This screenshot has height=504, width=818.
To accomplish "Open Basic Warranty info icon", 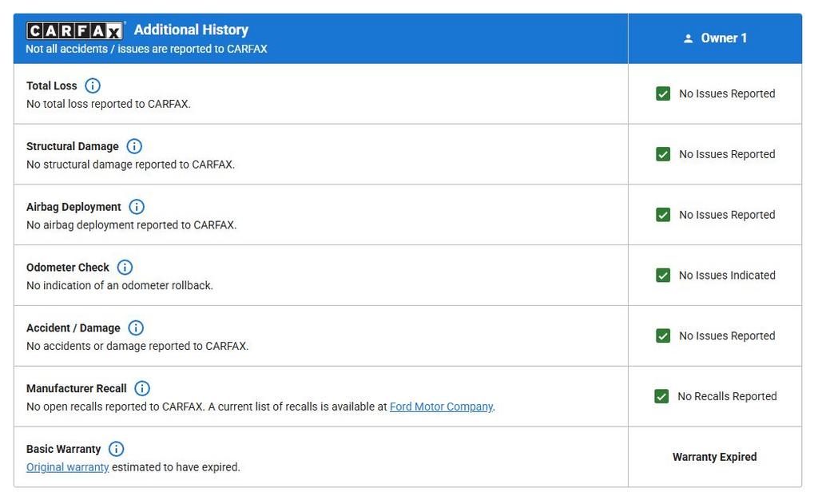I will point(117,449).
